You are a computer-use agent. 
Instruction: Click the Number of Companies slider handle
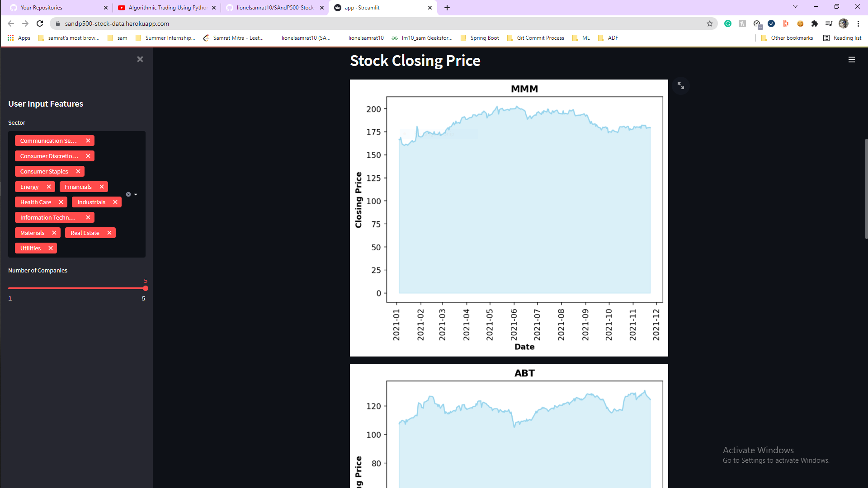[146, 288]
